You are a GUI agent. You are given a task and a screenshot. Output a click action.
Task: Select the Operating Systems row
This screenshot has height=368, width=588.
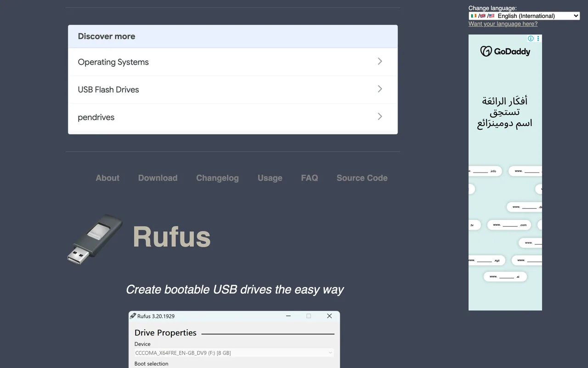(x=233, y=62)
